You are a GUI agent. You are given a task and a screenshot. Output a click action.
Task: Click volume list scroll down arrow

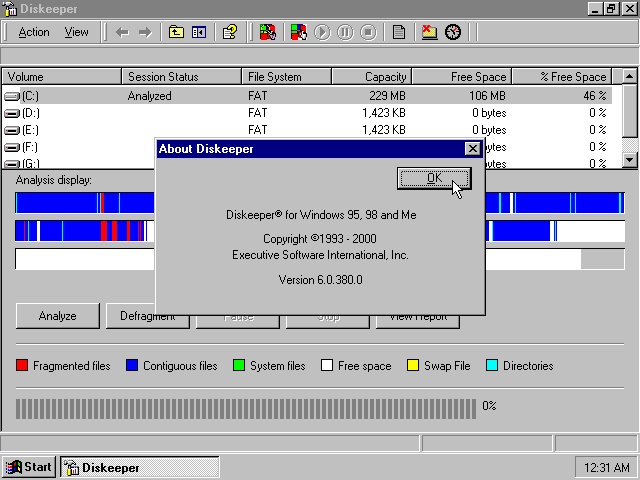point(629,160)
